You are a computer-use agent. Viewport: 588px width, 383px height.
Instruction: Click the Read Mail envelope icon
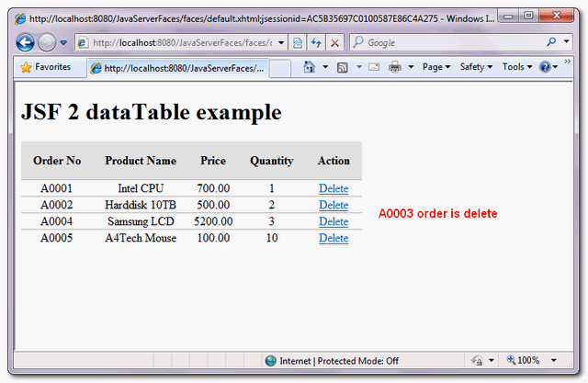click(375, 67)
